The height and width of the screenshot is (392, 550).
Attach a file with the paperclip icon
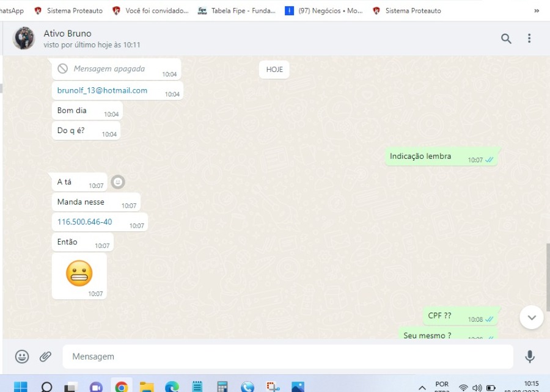pos(45,357)
